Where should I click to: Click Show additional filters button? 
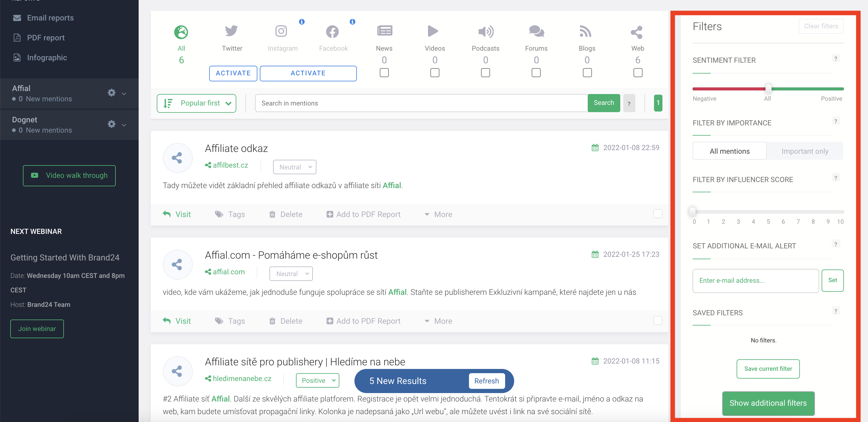pos(768,403)
